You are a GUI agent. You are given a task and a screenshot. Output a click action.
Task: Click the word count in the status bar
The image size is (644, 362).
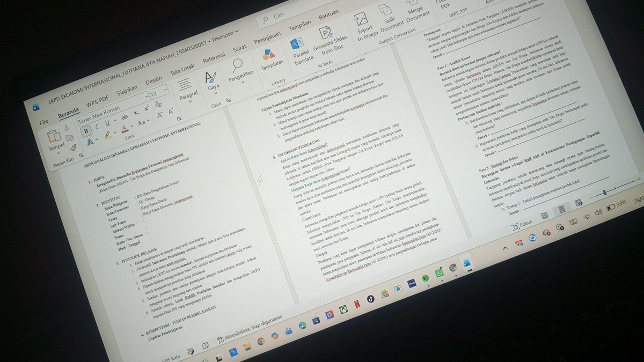(172, 358)
